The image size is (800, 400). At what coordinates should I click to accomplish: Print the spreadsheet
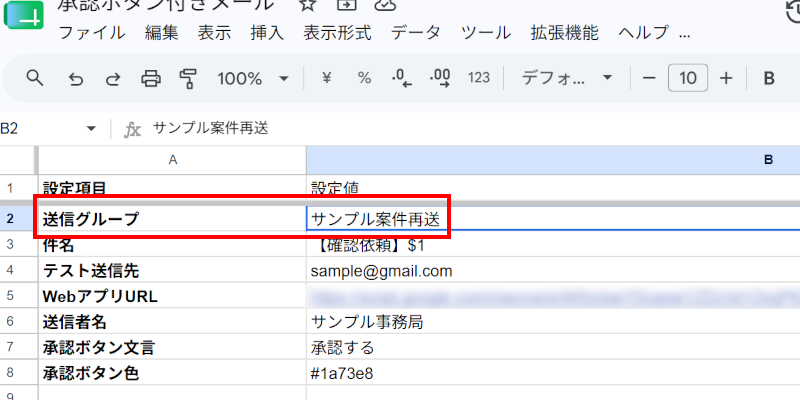tap(151, 79)
